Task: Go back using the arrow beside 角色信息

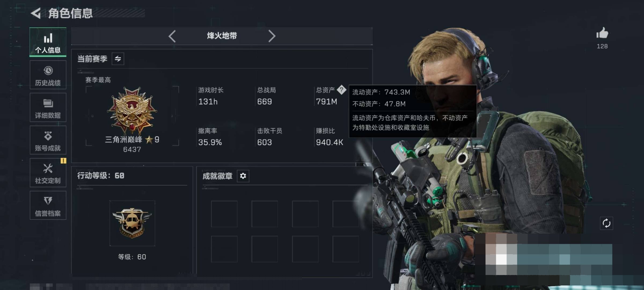Action: (x=36, y=13)
